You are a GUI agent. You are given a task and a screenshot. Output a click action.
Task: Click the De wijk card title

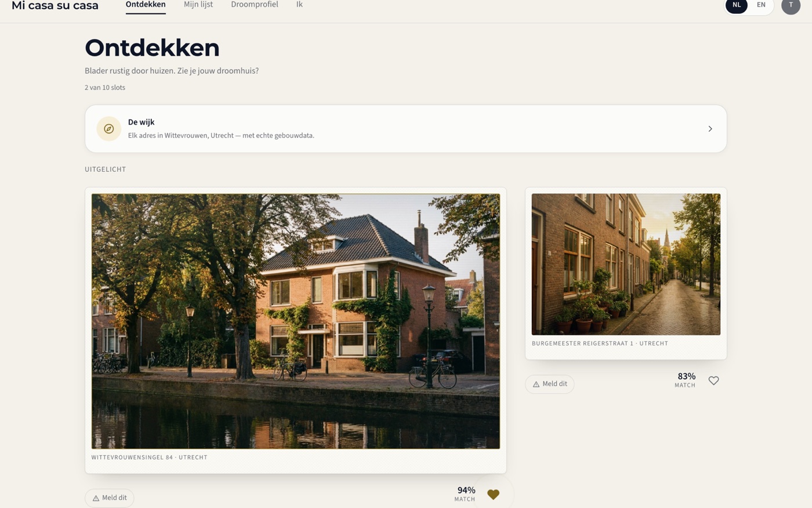click(x=141, y=123)
